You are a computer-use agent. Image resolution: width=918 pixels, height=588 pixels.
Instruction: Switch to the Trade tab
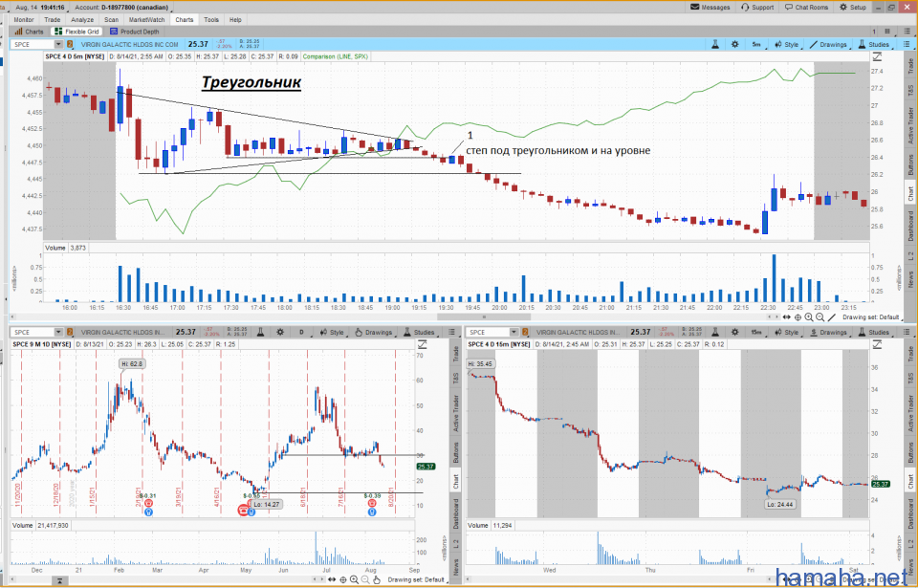coord(52,19)
